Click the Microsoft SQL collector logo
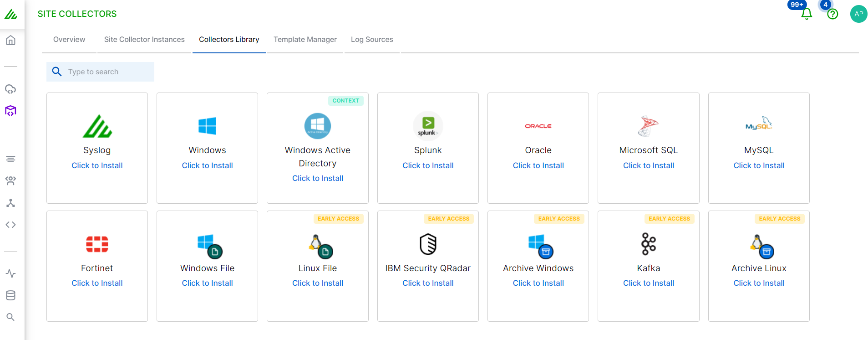 pyautogui.click(x=648, y=126)
